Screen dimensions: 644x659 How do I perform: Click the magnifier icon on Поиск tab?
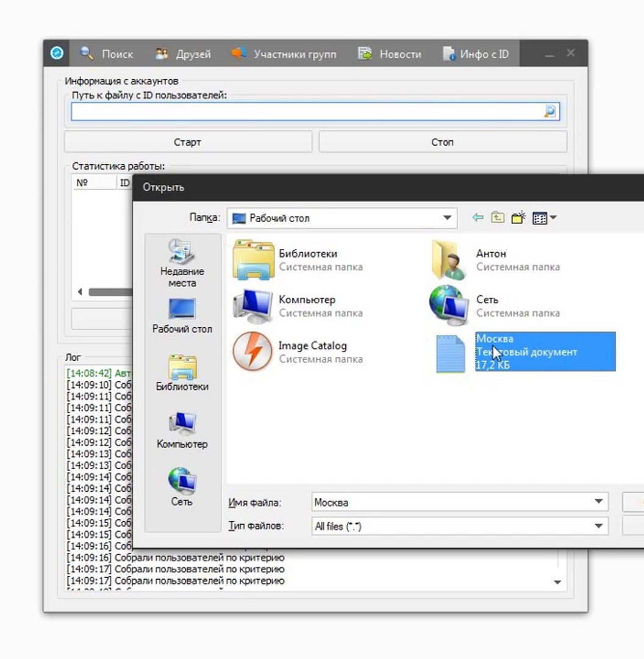click(x=87, y=53)
